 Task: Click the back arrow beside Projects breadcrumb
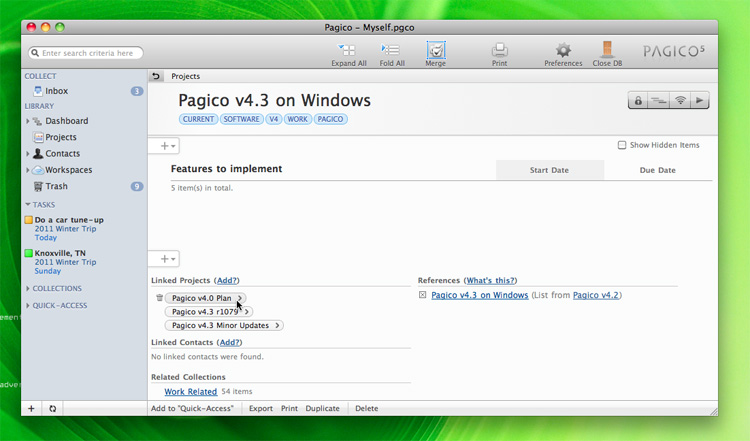156,76
